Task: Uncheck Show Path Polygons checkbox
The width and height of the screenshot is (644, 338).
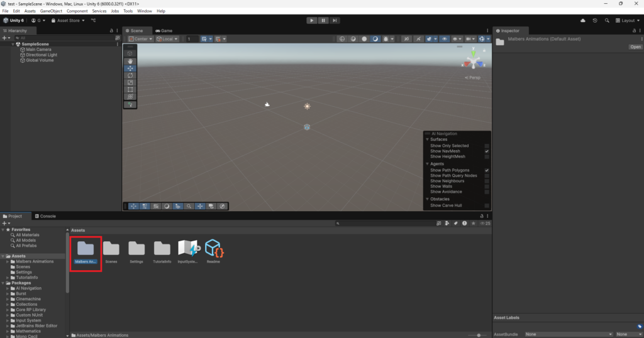Action: point(487,170)
